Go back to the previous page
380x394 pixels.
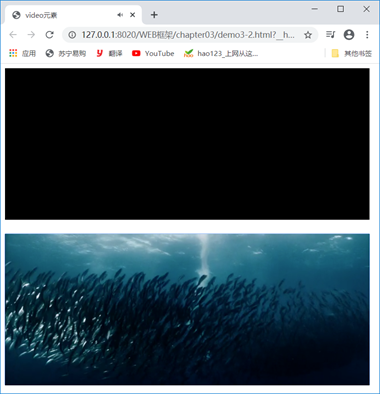click(x=13, y=35)
